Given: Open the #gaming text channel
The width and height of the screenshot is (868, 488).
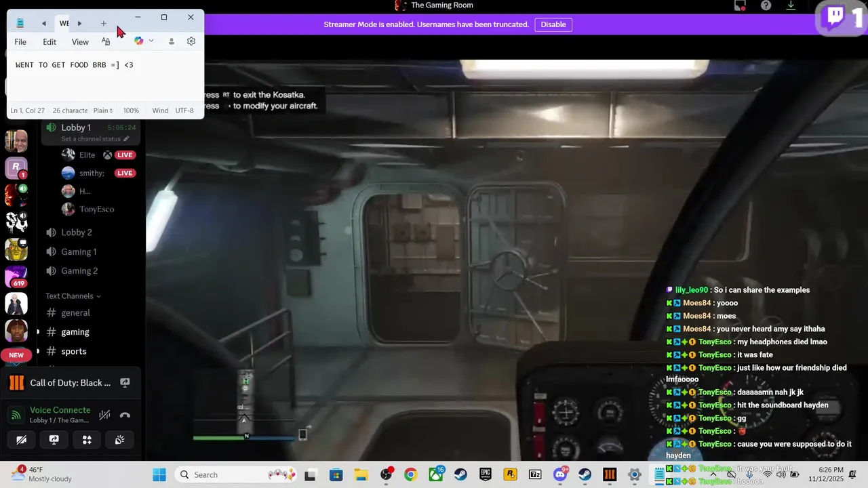Looking at the screenshot, I should tap(75, 332).
